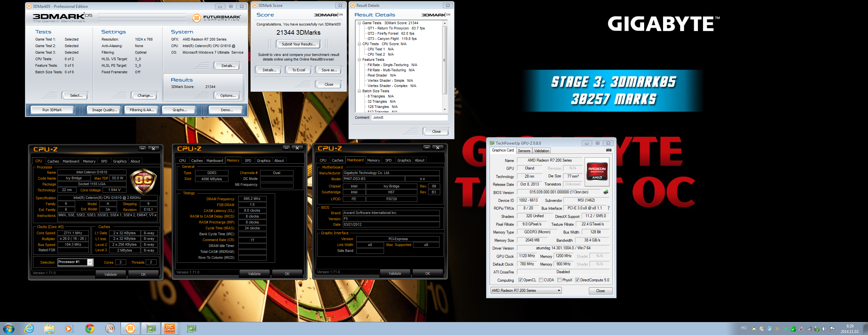Switch to Validation tab in GPU-Z

(x=542, y=151)
